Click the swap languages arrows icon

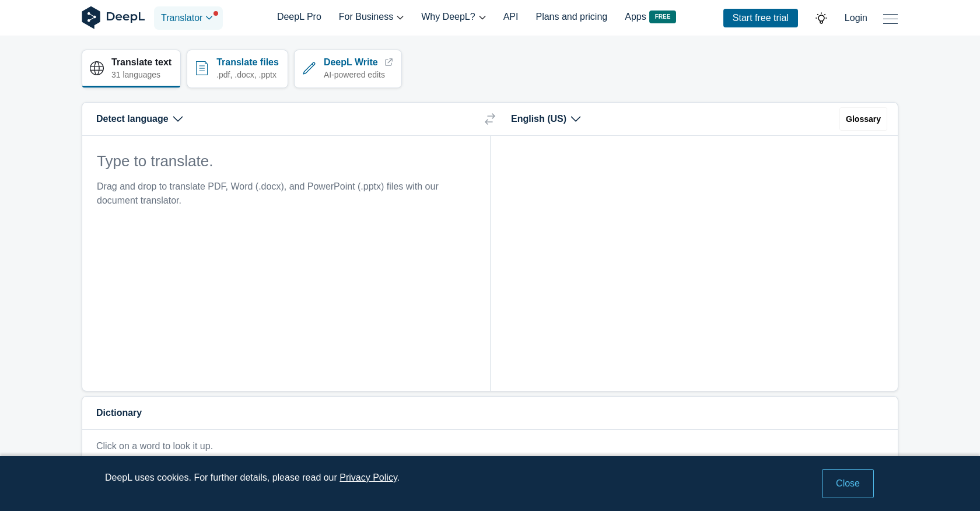[x=490, y=119]
